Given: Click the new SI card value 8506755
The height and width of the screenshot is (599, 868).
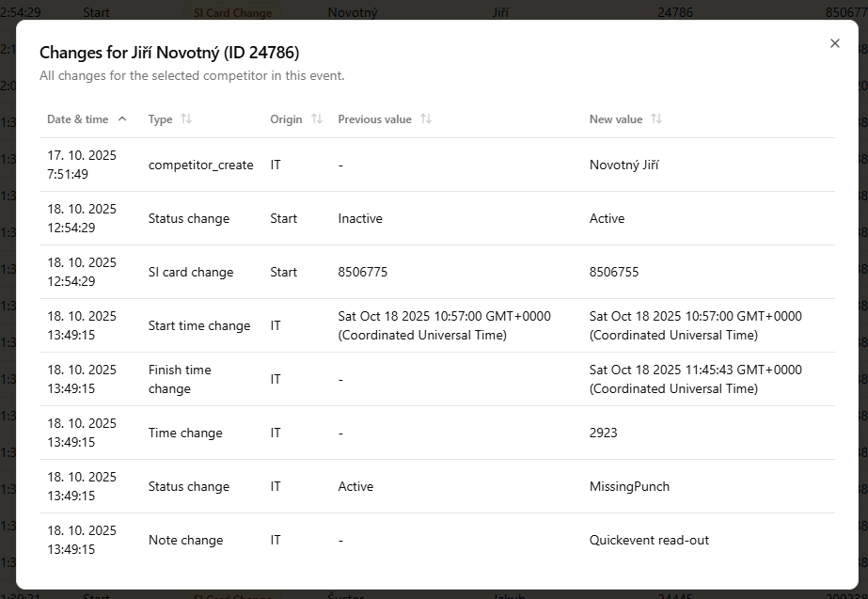Looking at the screenshot, I should tap(613, 272).
